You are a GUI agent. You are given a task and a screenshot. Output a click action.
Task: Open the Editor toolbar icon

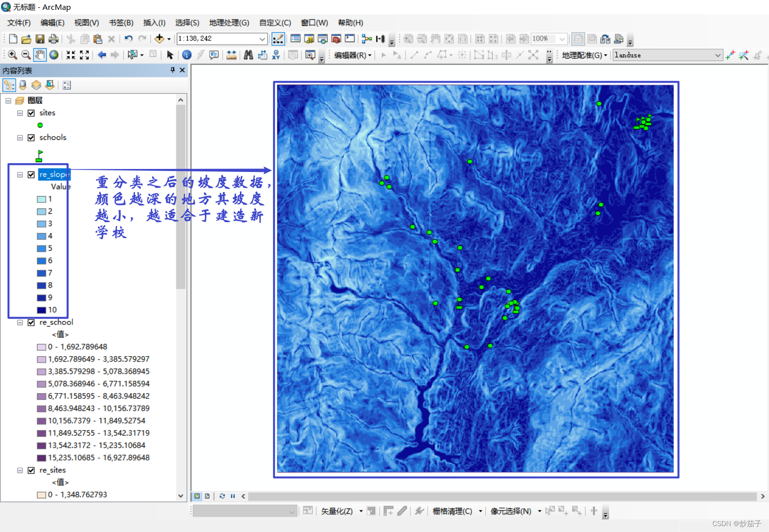pyautogui.click(x=278, y=39)
